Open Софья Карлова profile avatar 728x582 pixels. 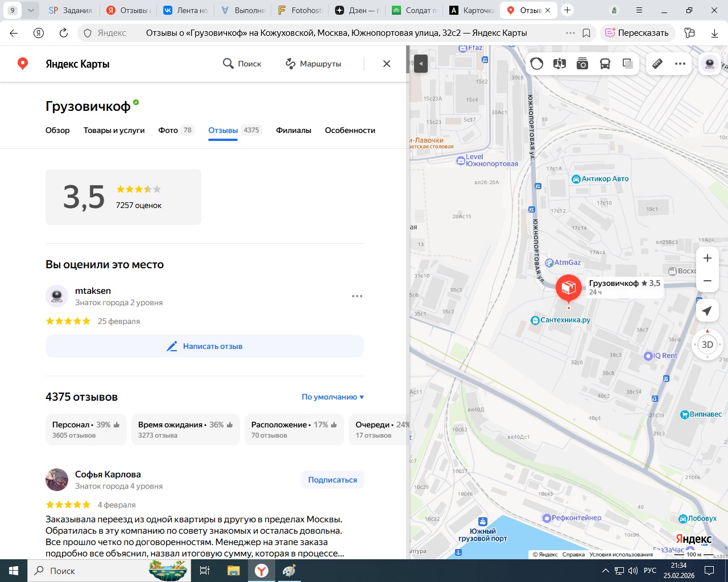click(x=57, y=480)
